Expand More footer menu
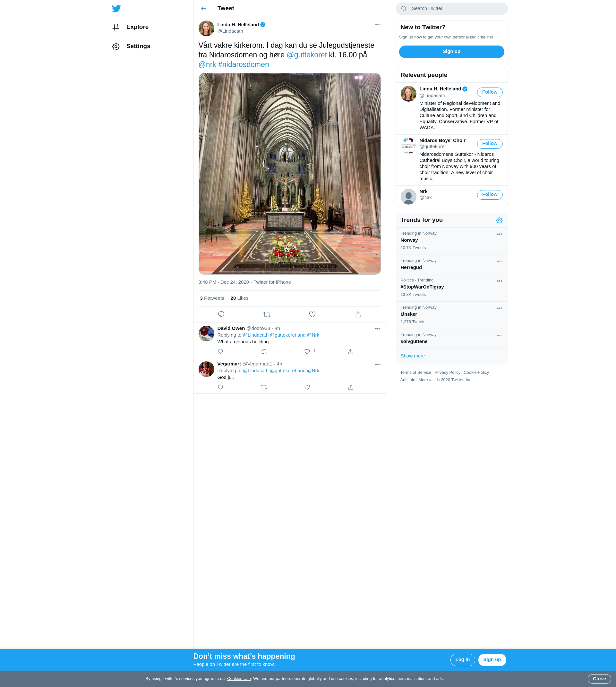616x687 pixels. [x=425, y=380]
